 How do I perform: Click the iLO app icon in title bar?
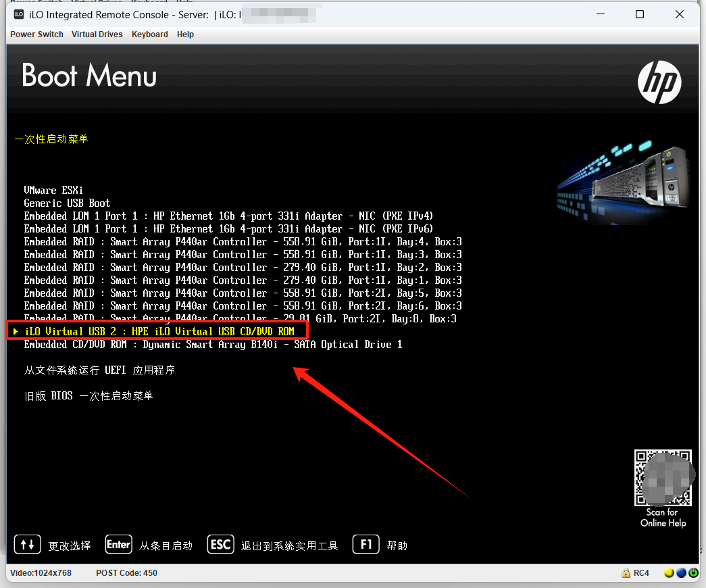[x=19, y=15]
